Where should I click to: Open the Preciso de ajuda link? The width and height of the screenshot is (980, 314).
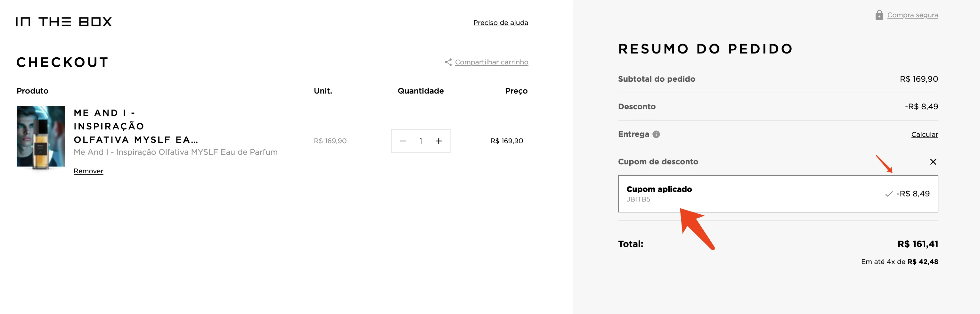point(501,23)
